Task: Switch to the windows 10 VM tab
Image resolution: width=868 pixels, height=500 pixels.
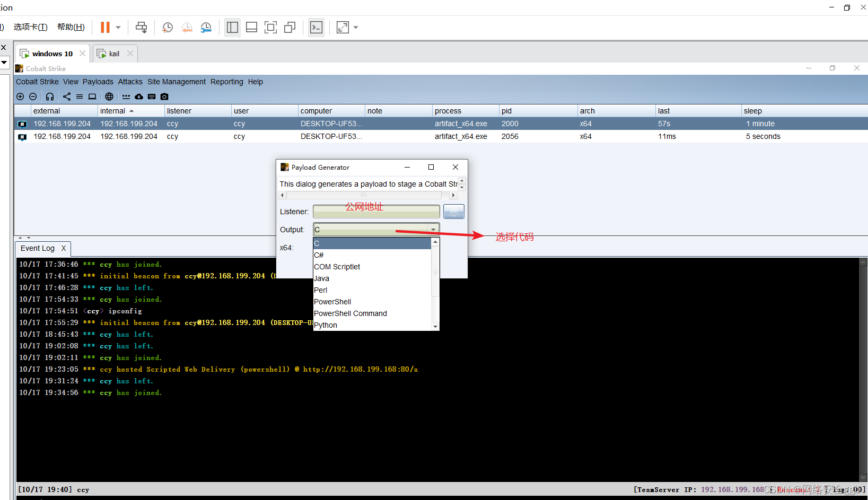Action: 52,54
